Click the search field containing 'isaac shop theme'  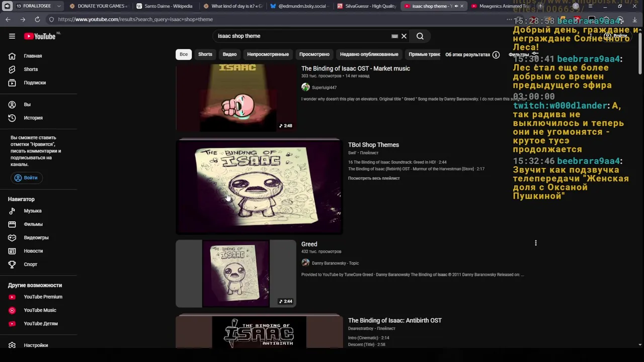coord(302,36)
